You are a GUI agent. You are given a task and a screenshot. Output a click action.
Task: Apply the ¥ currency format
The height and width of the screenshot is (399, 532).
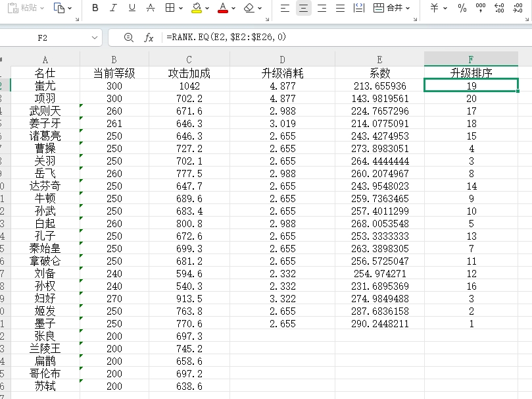(434, 7)
